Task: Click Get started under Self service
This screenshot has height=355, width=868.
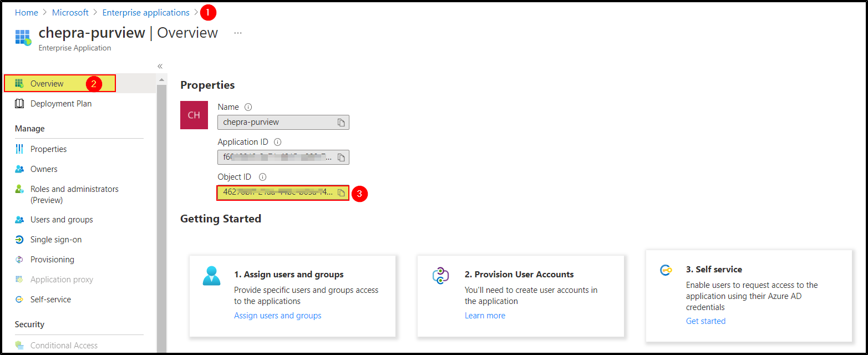Action: pos(705,321)
